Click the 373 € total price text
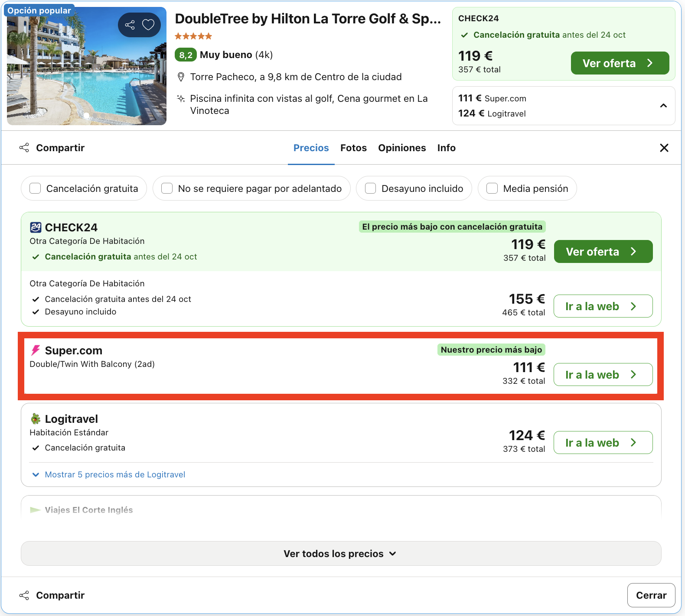This screenshot has width=685, height=616. tap(524, 449)
